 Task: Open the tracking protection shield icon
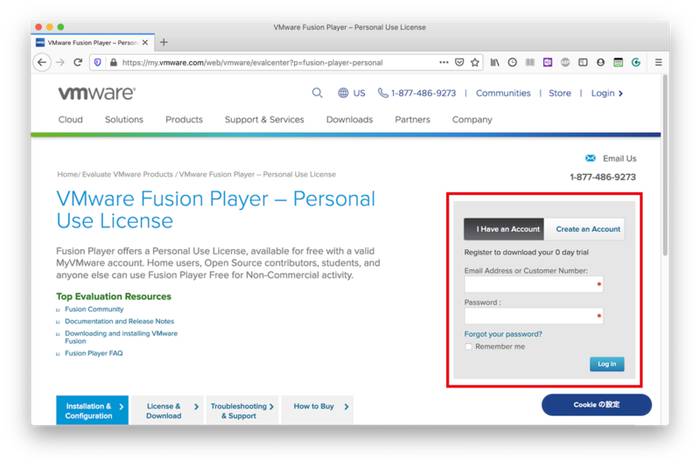click(98, 62)
